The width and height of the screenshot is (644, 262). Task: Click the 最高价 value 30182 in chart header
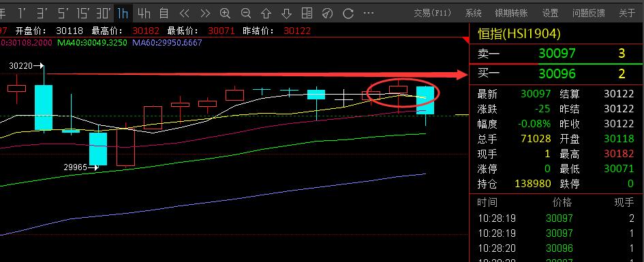[x=147, y=31]
